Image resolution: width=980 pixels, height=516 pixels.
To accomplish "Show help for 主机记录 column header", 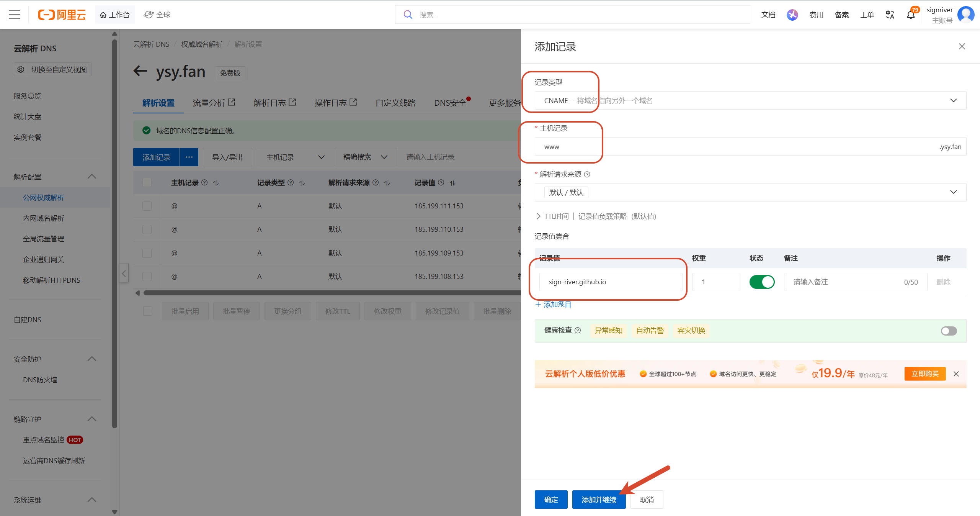I will (x=204, y=183).
